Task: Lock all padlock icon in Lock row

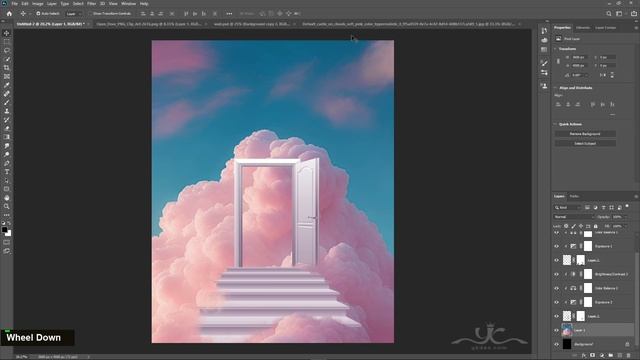Action: pos(596,226)
